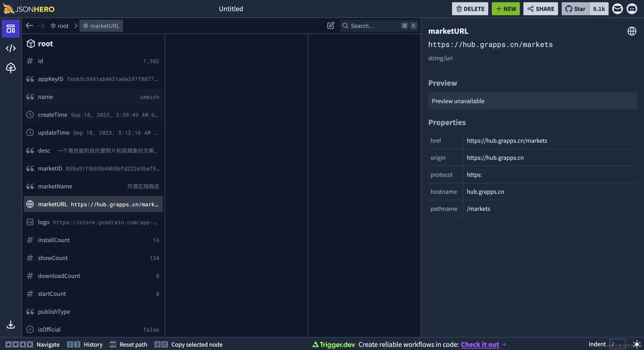Click the green NEW button
This screenshot has height=350, width=644.
(x=505, y=9)
